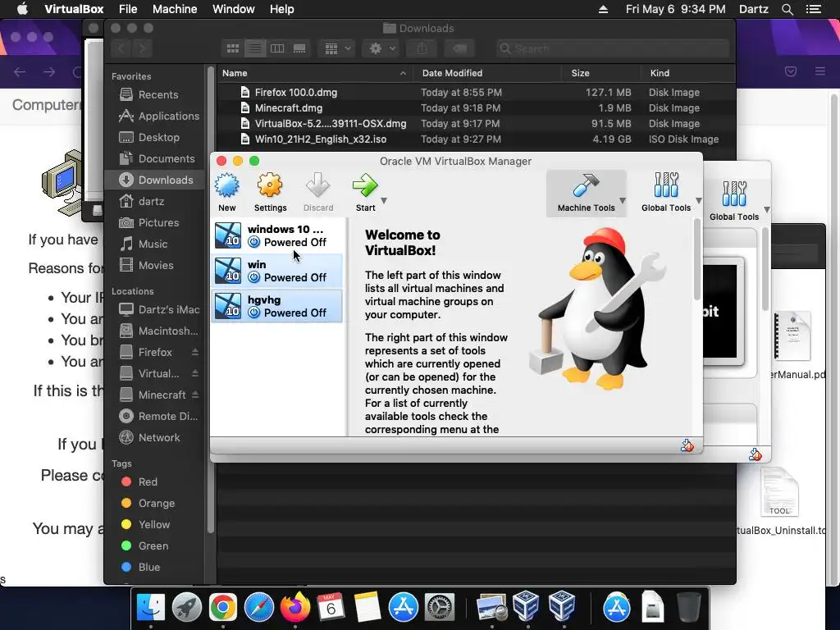Sort files by Date Modified column
Viewport: 840px width, 630px height.
(x=486, y=73)
